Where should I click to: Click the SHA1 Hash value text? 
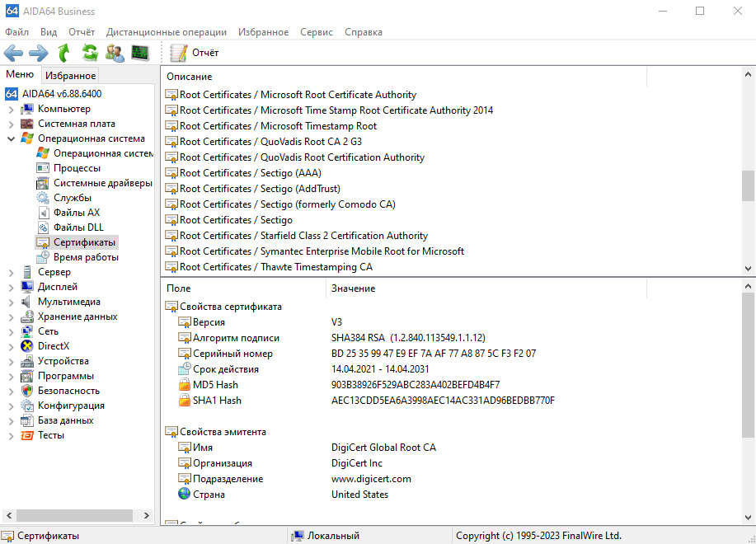(443, 401)
